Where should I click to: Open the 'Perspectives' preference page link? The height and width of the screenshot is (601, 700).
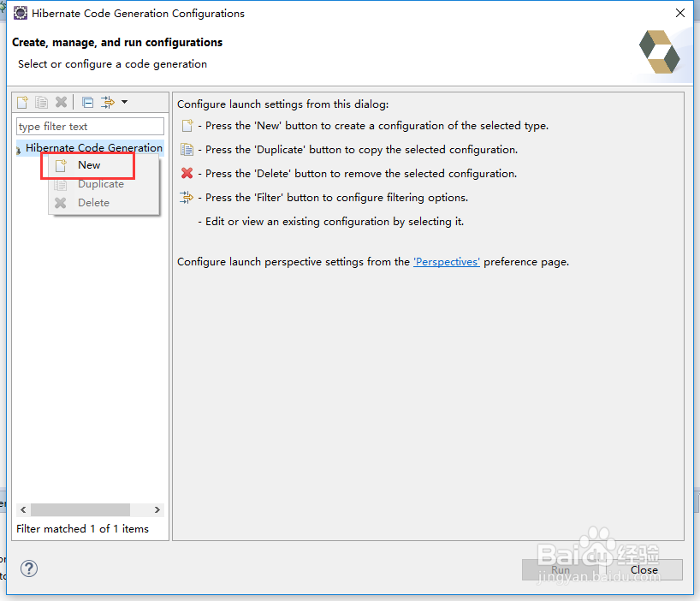pyautogui.click(x=447, y=262)
